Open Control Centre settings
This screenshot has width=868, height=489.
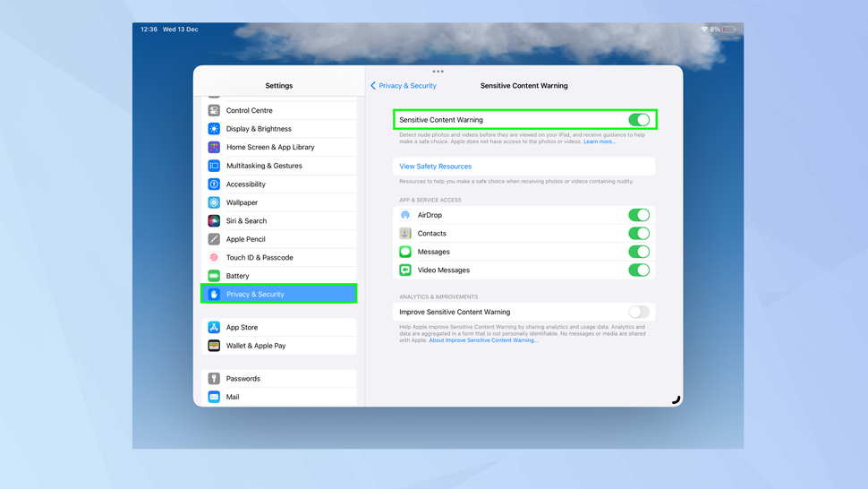click(x=279, y=110)
